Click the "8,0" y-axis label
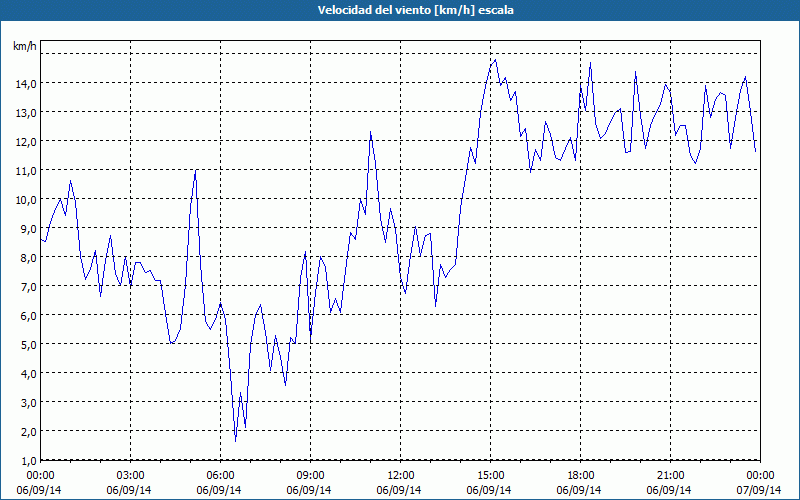This screenshot has height=500, width=800. pos(27,258)
